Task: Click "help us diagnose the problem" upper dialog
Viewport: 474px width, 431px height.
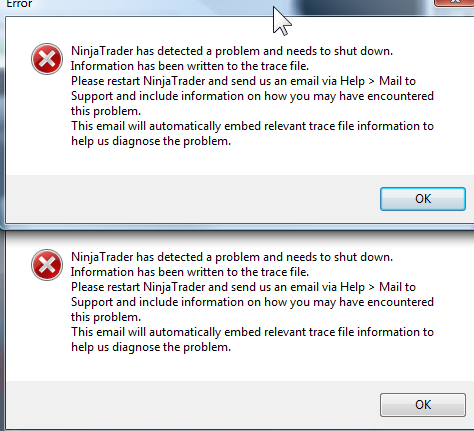Action: (151, 141)
